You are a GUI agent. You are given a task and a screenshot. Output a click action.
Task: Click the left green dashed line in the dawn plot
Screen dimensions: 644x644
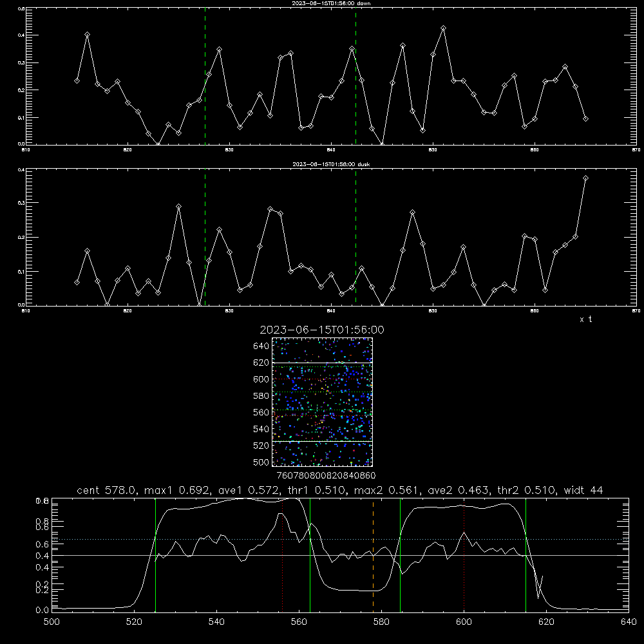tap(205, 76)
